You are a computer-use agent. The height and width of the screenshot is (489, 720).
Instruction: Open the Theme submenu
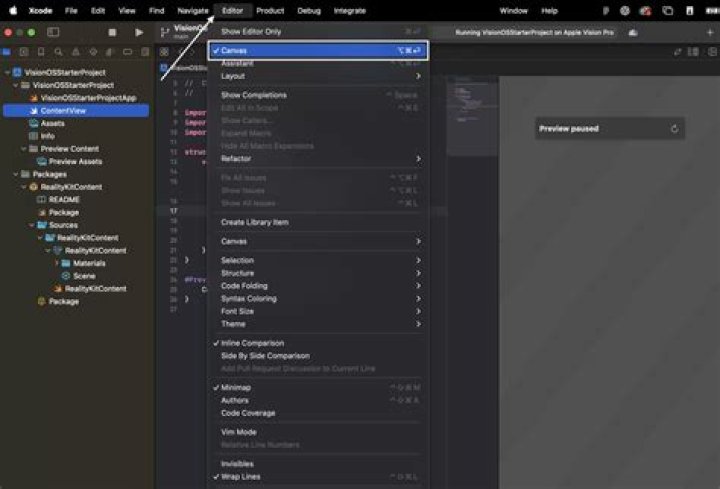point(318,324)
